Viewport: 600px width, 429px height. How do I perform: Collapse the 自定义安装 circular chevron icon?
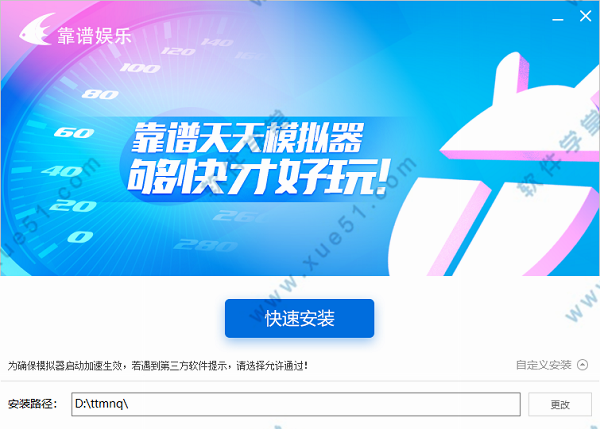point(582,365)
